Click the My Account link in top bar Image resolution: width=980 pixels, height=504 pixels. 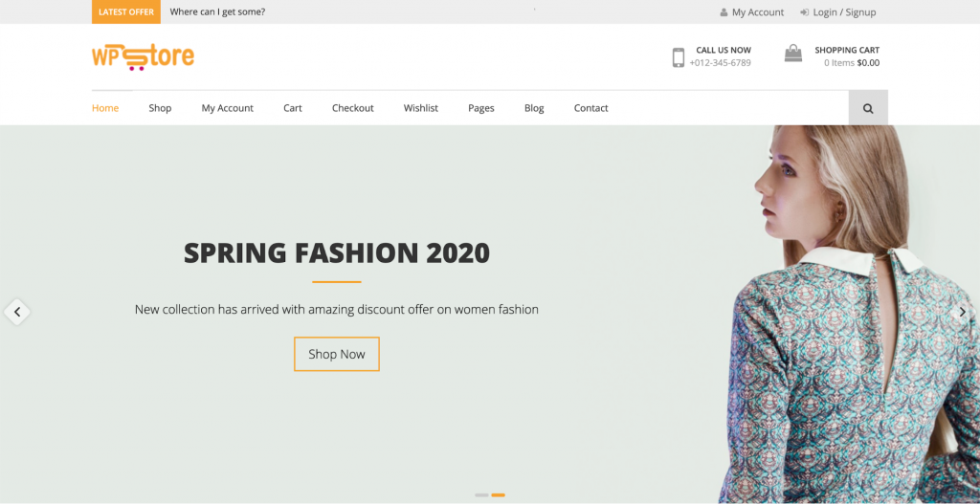click(758, 11)
